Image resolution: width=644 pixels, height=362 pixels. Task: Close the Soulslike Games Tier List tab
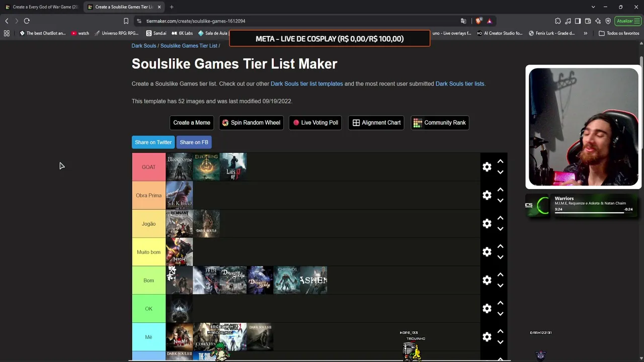coord(159,7)
